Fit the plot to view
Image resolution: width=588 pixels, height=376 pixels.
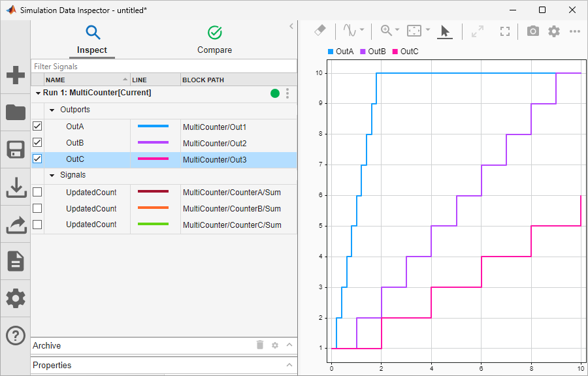pos(504,31)
